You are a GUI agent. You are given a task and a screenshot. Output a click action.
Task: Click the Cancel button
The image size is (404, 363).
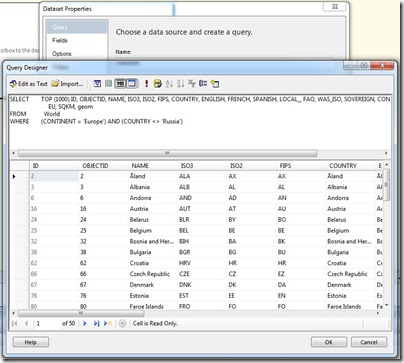pos(369,342)
